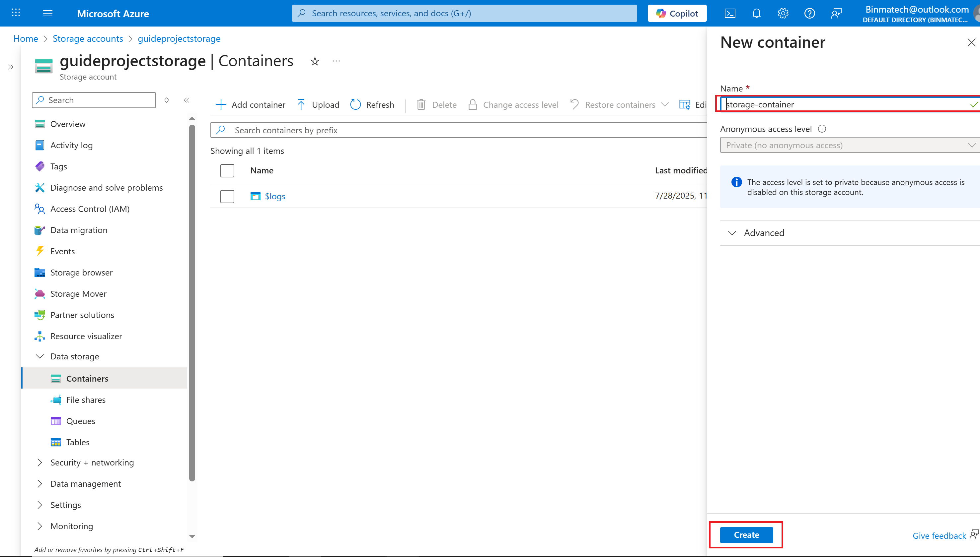Click the sidebar vertical scrollbar
This screenshot has width=980, height=557.
[192, 302]
